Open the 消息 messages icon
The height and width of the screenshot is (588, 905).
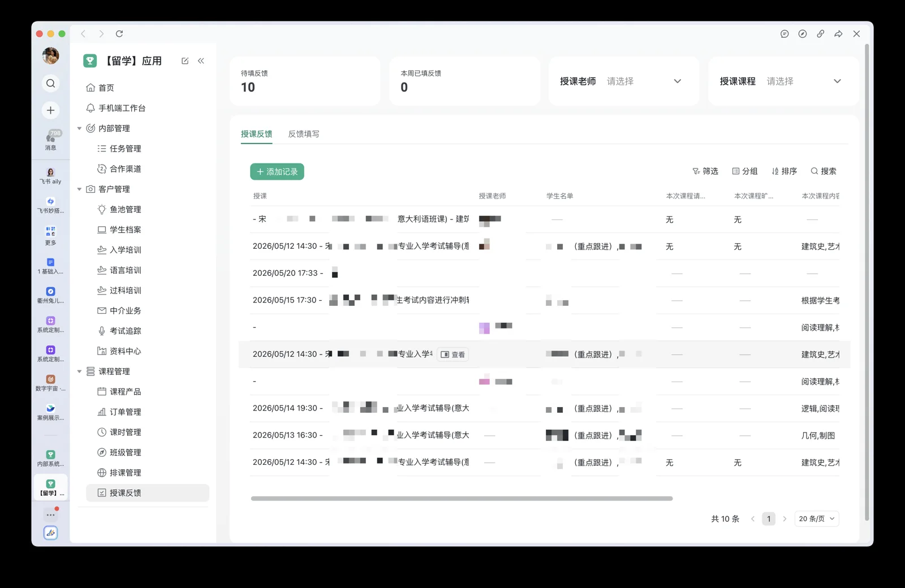click(50, 139)
